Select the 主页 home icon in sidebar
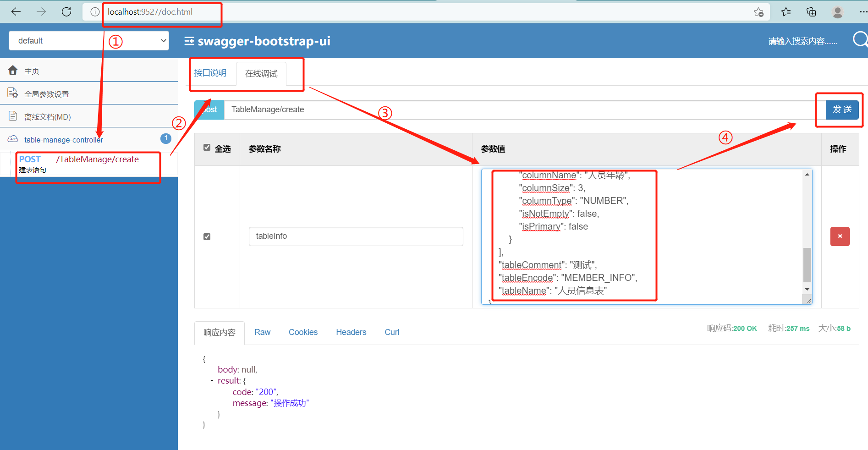 pyautogui.click(x=13, y=70)
